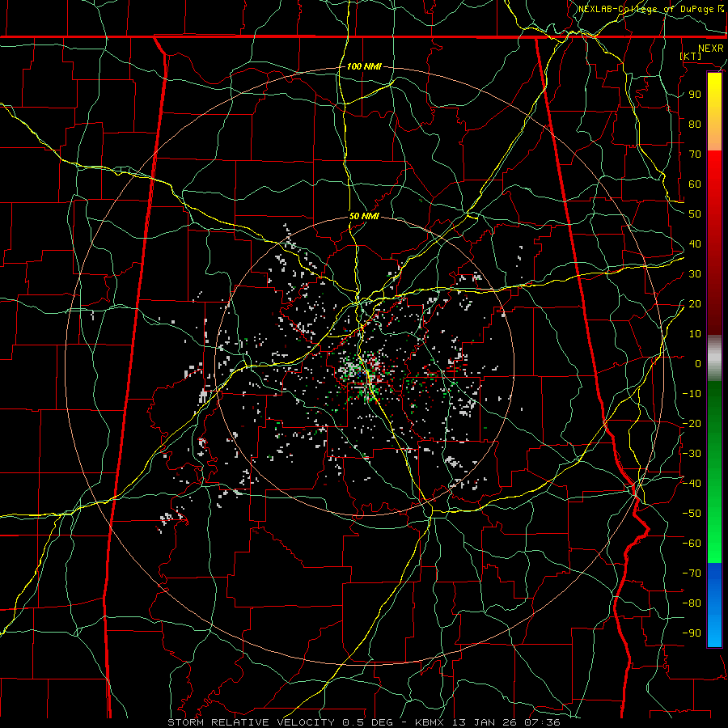Click the 10 label on the velocity scale
Image resolution: width=728 pixels, height=728 pixels.
point(695,334)
